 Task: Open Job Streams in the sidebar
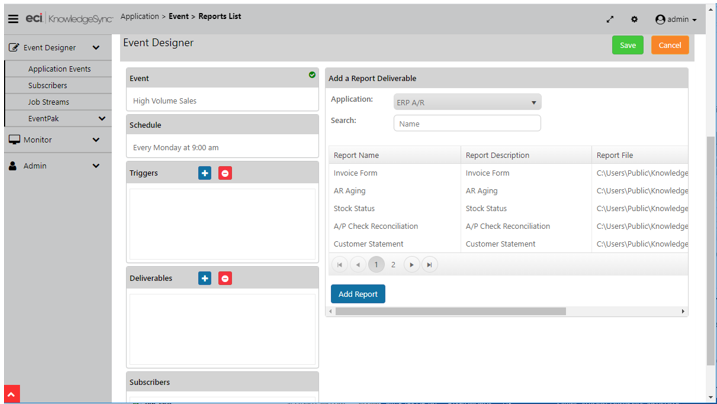(x=48, y=102)
